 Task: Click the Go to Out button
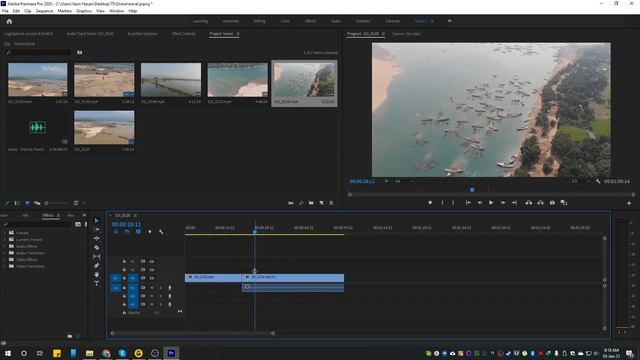coord(514,202)
